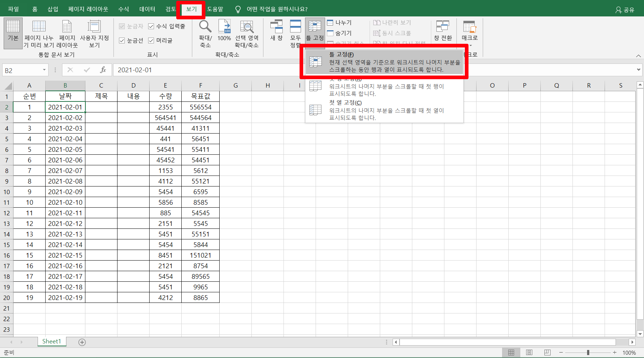Screen dimensions: 644x358
Task: Open the 수식 tab
Action: pos(124,9)
